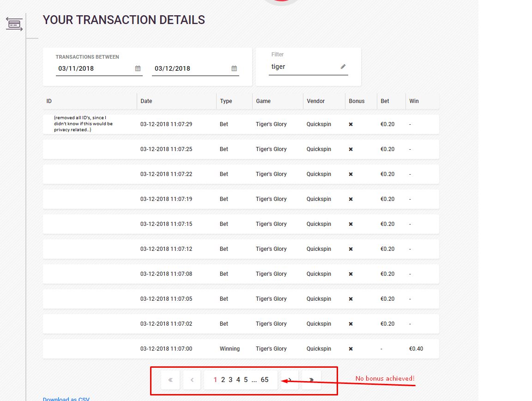Viewport: 532px width, 401px height.
Task: Click the €0.40 win amount
Action: [416, 349]
